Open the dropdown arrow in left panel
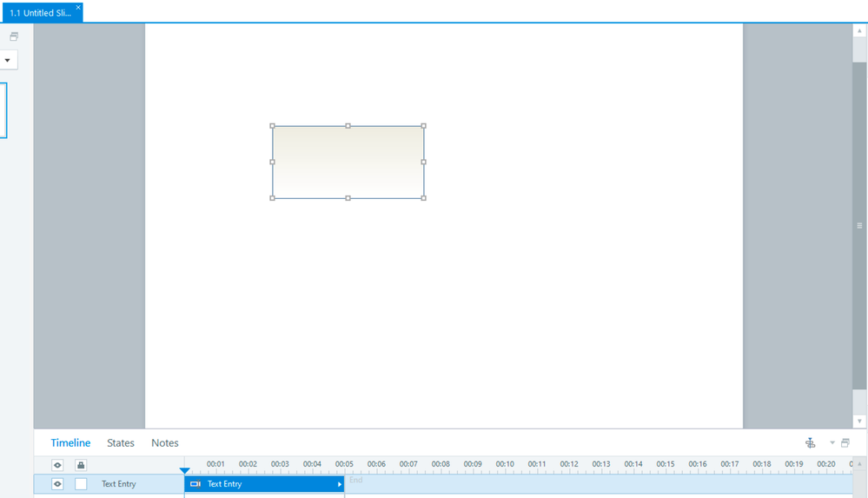 [x=7, y=60]
